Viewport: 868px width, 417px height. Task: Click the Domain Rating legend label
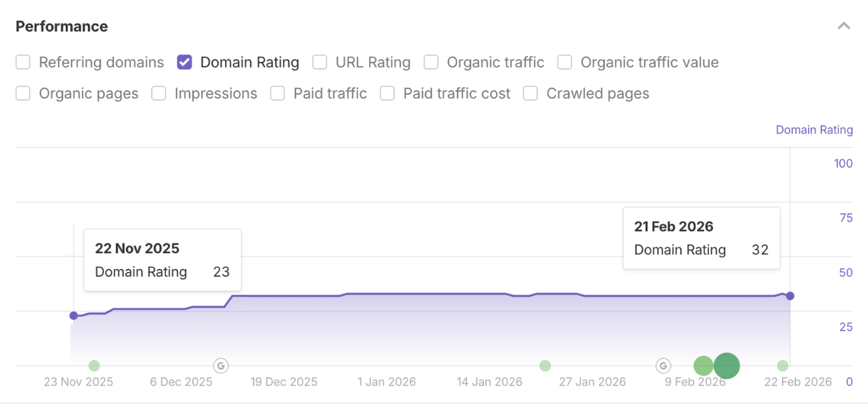point(814,129)
